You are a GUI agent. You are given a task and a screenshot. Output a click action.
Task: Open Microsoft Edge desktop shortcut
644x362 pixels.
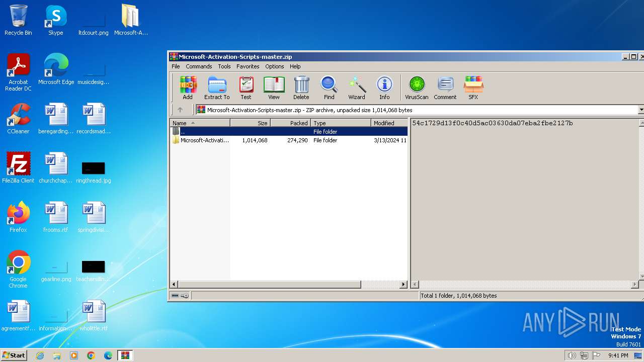point(56,69)
